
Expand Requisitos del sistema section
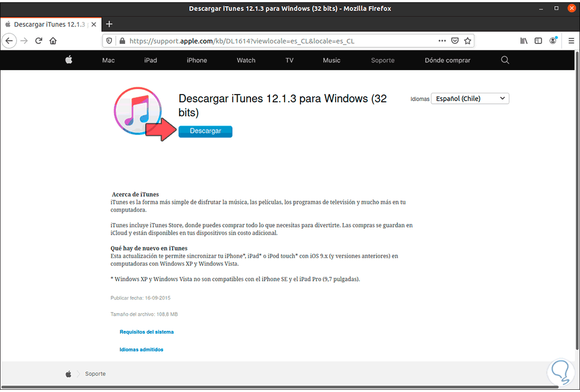click(146, 332)
